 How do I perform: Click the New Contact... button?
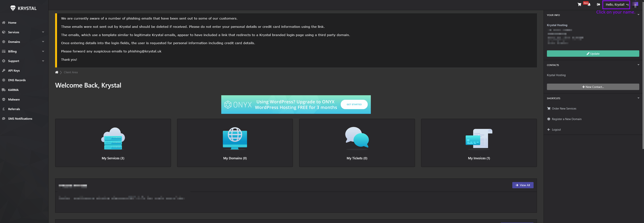pyautogui.click(x=593, y=87)
